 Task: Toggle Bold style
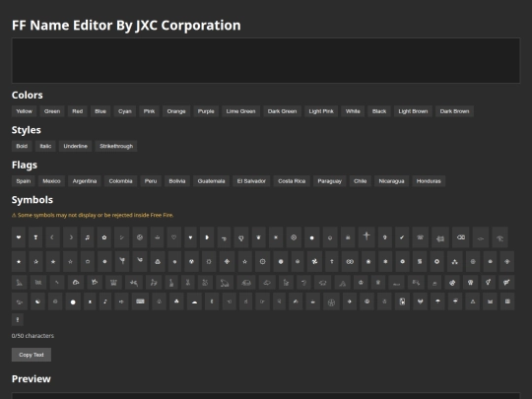click(22, 146)
